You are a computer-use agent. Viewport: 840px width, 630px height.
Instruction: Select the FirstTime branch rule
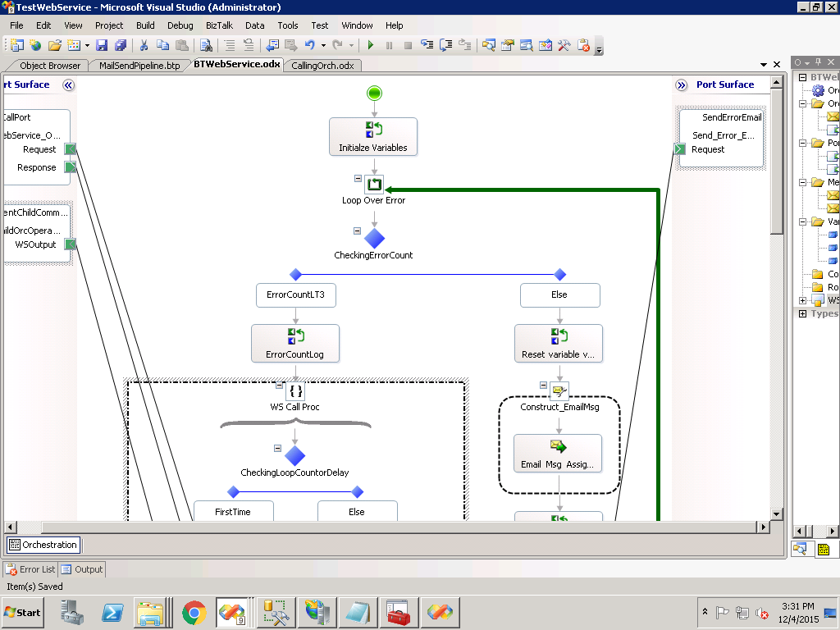(233, 510)
